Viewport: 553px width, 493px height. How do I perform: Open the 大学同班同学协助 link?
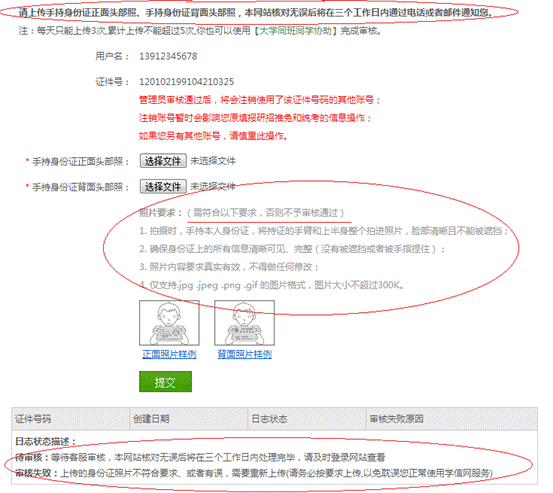coord(296,31)
